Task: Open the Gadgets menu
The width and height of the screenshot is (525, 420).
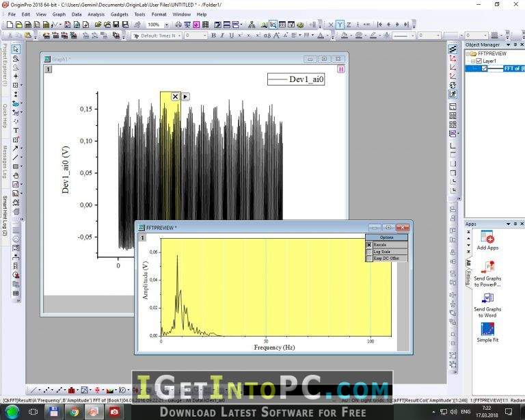Action: point(120,14)
